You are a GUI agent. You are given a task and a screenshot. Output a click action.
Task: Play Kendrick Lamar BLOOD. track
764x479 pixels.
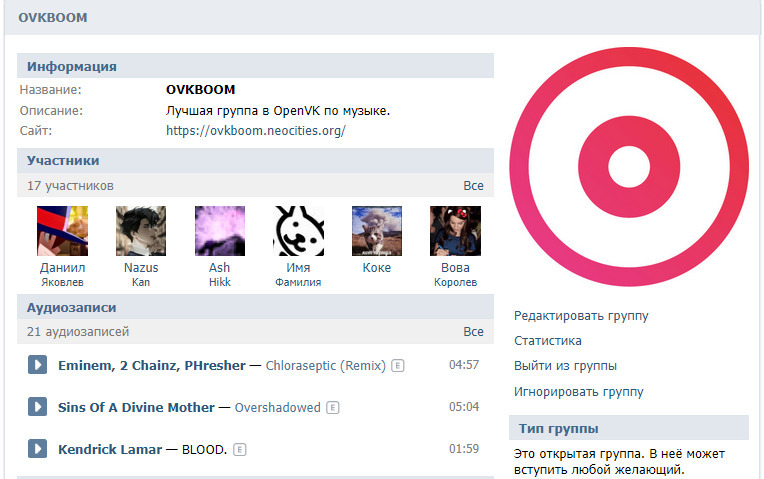[x=37, y=449]
